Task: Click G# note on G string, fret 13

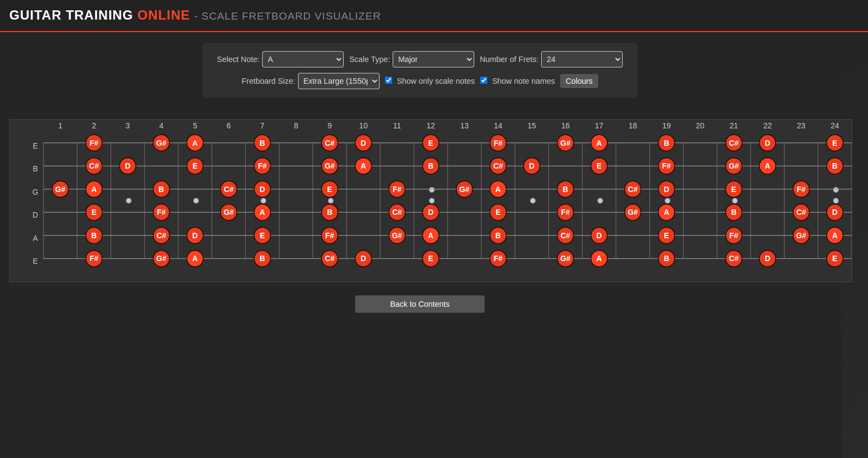Action: (464, 189)
